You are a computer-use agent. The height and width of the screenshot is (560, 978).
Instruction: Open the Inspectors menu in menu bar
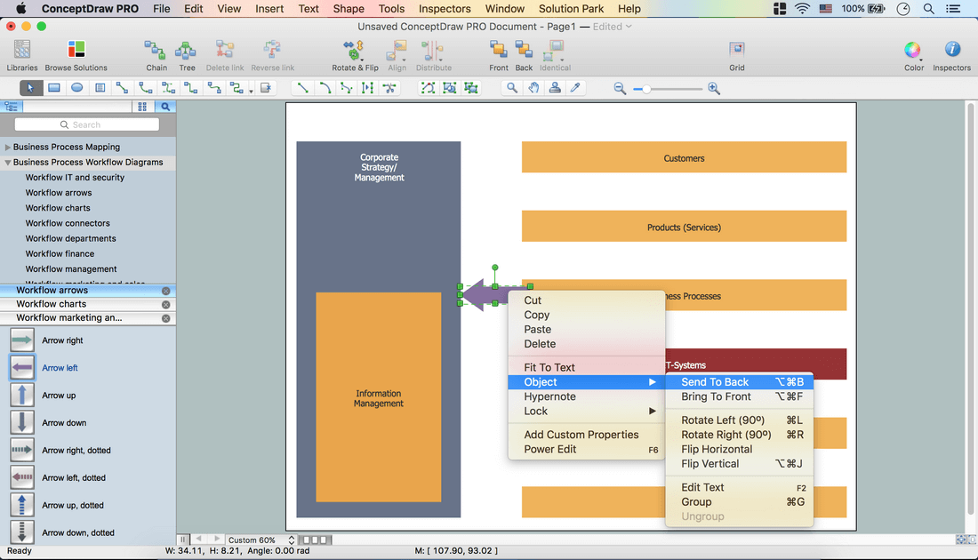coord(445,9)
